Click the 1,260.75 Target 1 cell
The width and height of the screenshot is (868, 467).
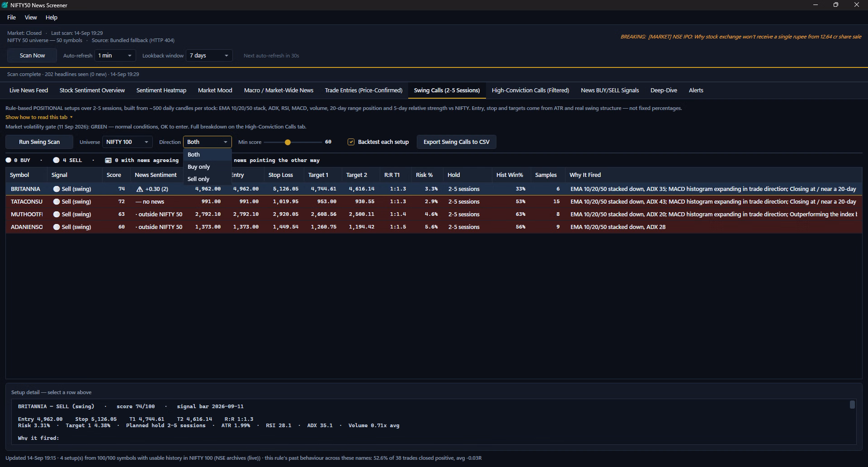click(x=323, y=227)
